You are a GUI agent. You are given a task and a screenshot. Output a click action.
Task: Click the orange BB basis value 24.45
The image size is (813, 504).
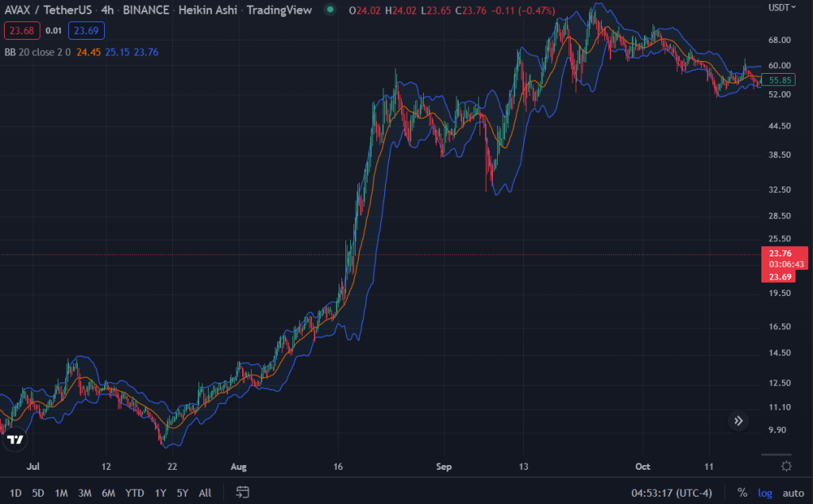pos(89,52)
